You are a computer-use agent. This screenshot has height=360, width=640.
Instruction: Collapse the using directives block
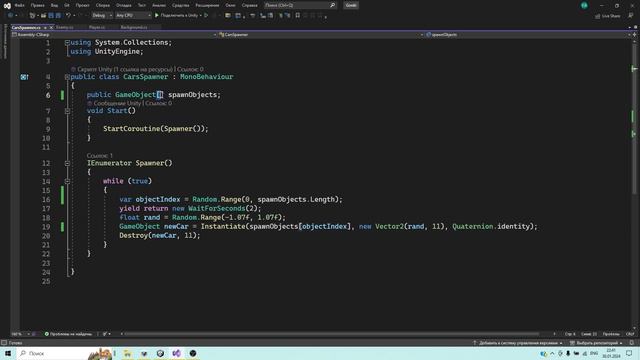point(67,42)
